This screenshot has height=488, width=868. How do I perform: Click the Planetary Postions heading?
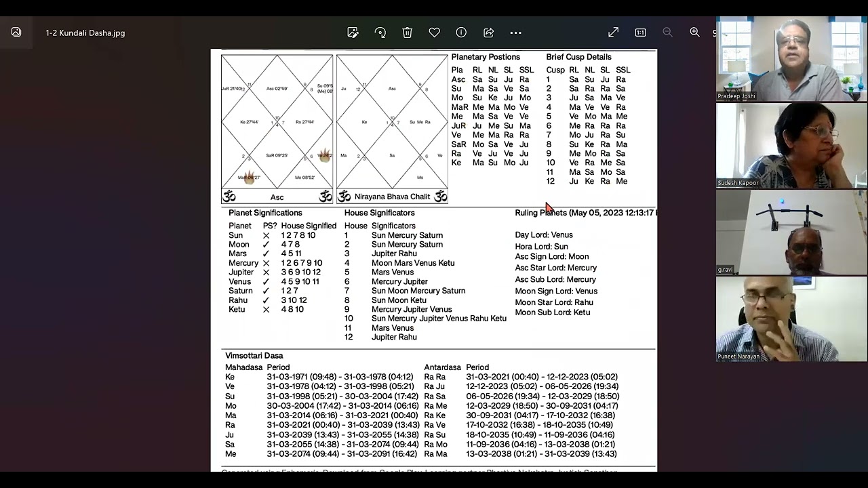(486, 57)
